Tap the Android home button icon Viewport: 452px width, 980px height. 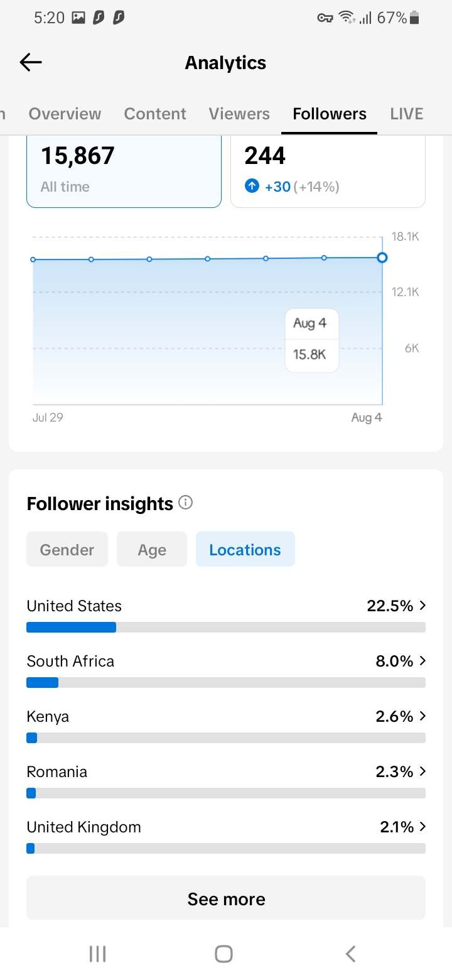224,954
